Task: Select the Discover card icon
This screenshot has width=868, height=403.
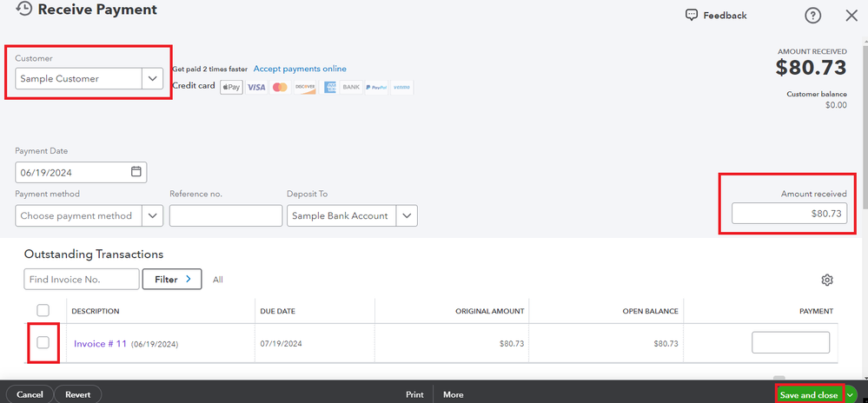Action: (304, 87)
